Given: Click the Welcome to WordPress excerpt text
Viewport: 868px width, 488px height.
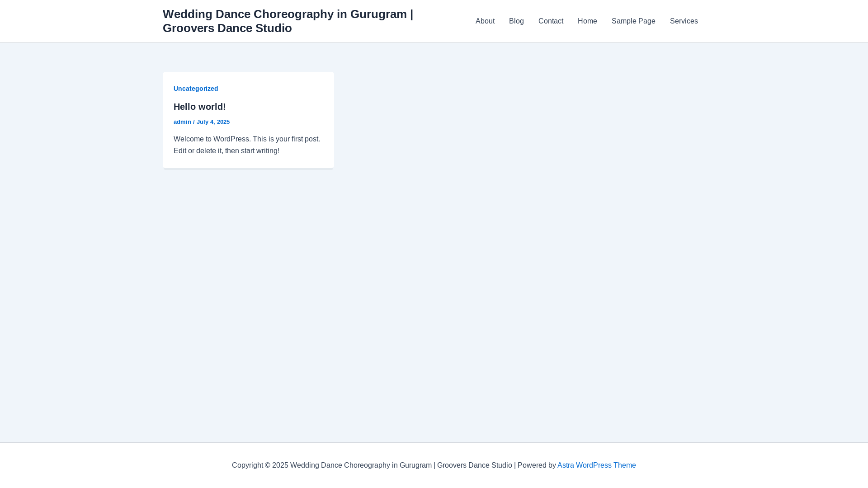Looking at the screenshot, I should click(x=247, y=145).
